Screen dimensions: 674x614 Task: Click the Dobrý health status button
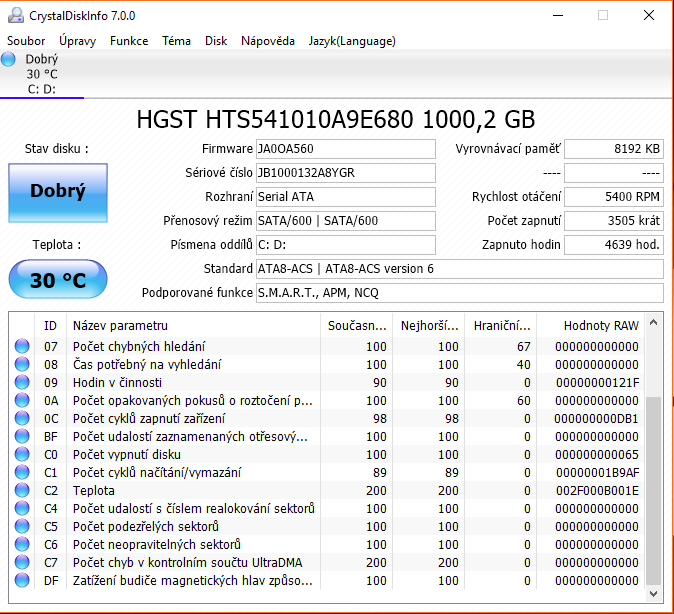pyautogui.click(x=58, y=193)
